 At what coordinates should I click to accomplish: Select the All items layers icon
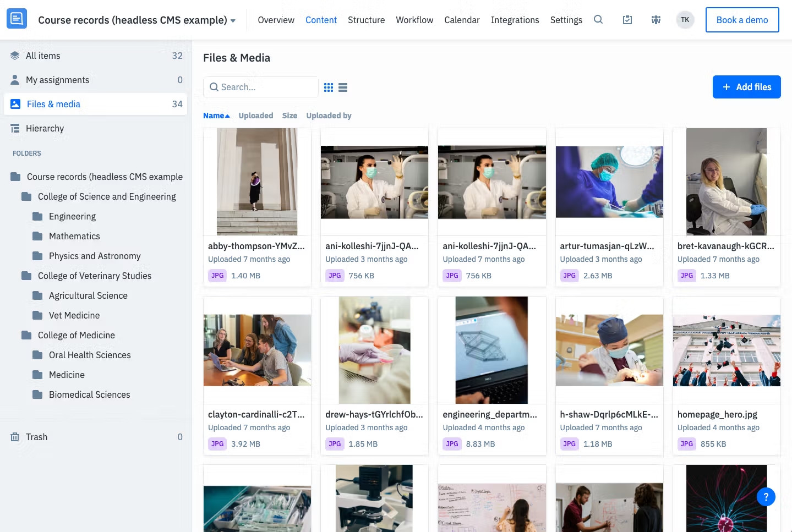(15, 55)
